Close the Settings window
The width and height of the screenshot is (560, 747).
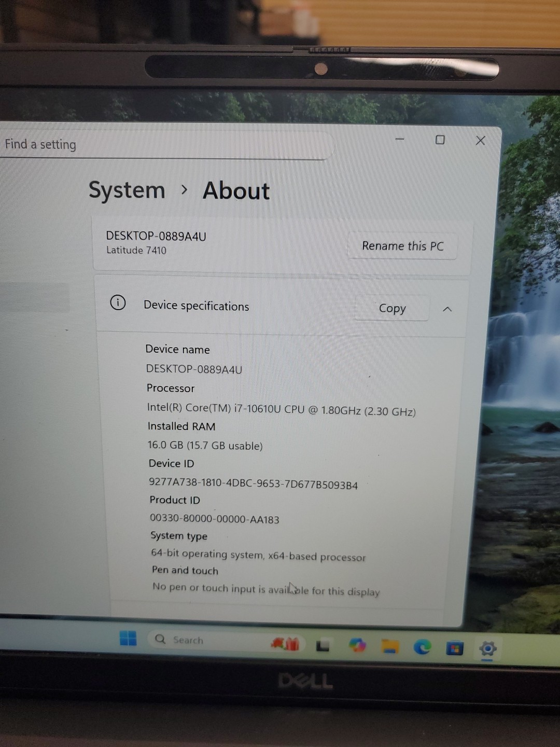(480, 140)
